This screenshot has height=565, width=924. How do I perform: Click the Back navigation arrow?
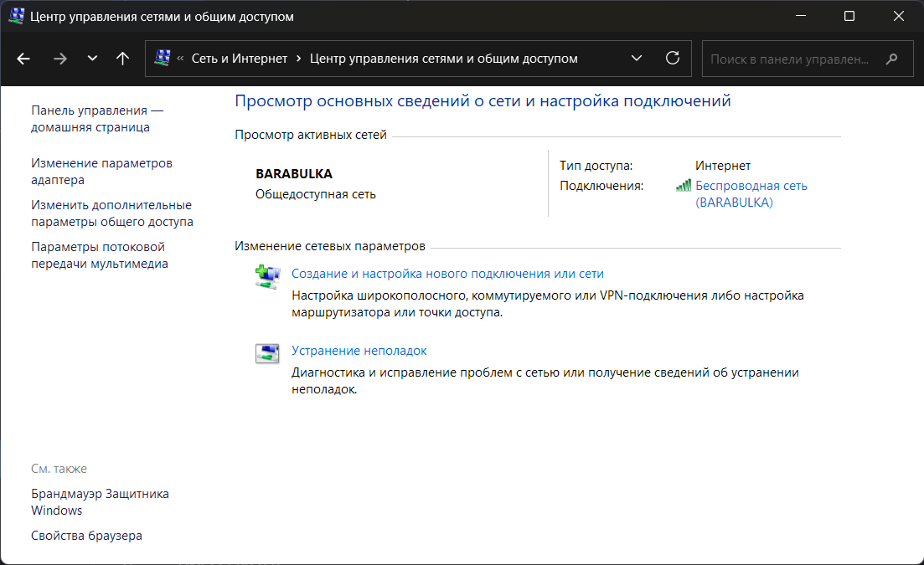[23, 59]
